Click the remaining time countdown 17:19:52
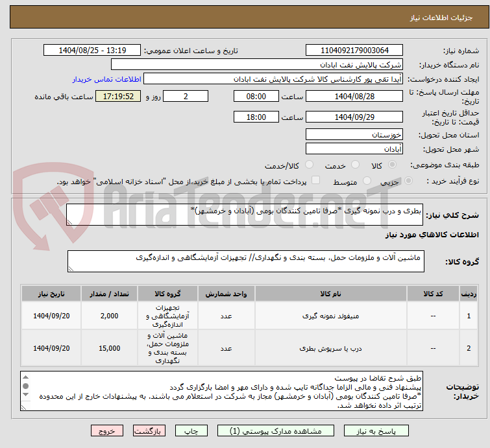Image resolution: width=490 pixels, height=448 pixels. click(118, 96)
